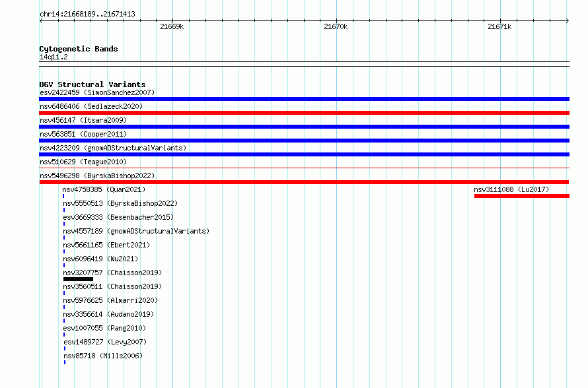Screen dimensions: 588x388
Task: Click the blue bar under nsv563851
Action: click(304, 141)
